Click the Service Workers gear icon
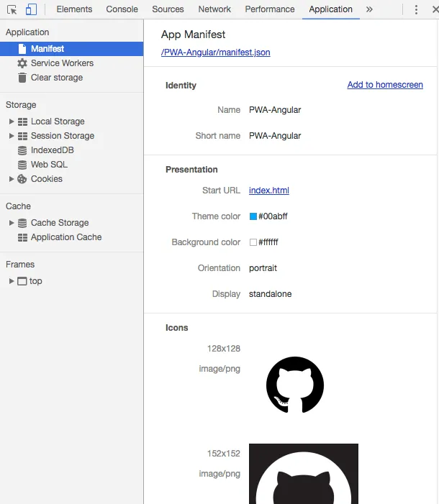The height and width of the screenshot is (504, 439). click(22, 63)
